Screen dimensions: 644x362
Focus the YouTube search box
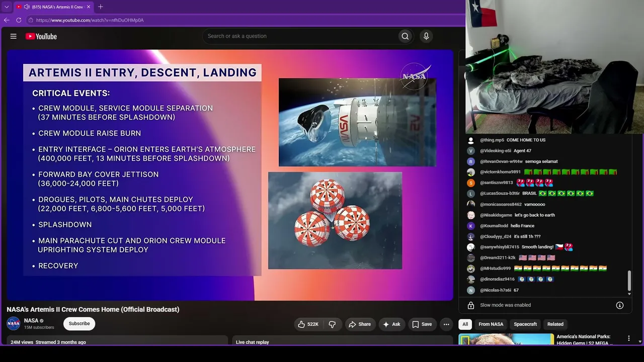click(300, 36)
